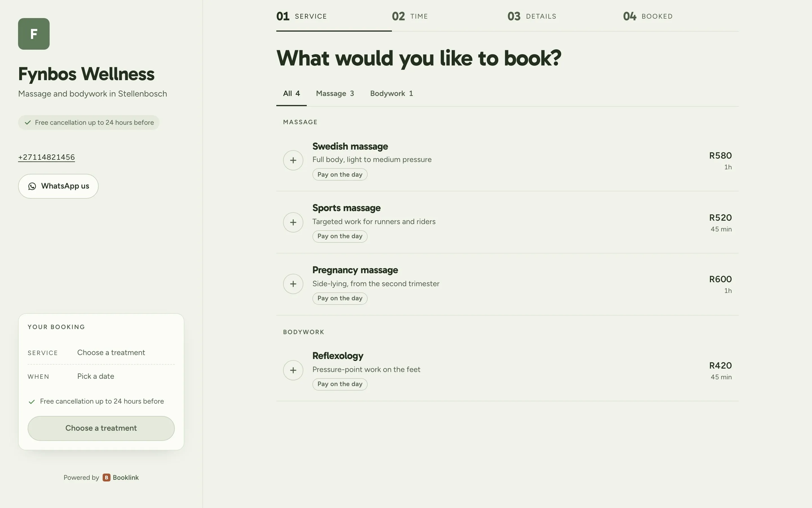The height and width of the screenshot is (508, 812).
Task: Click Pay on the day under Reflexology
Action: (340, 384)
